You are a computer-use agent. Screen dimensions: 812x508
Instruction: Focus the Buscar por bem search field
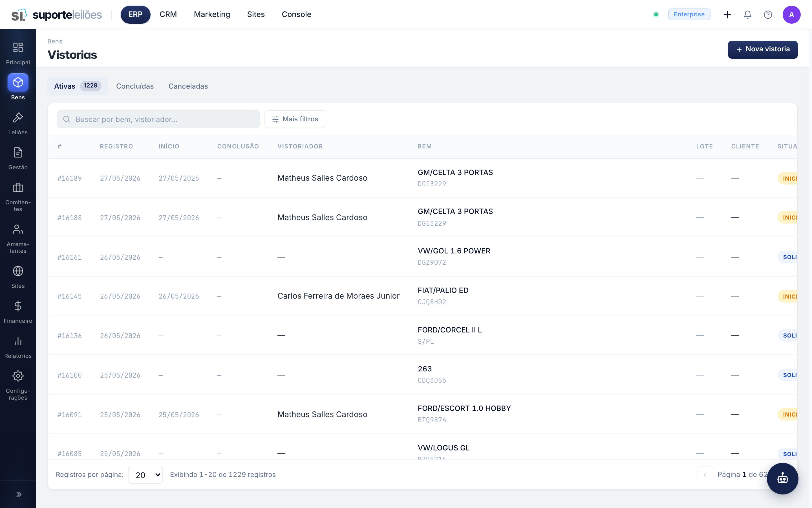coord(158,119)
